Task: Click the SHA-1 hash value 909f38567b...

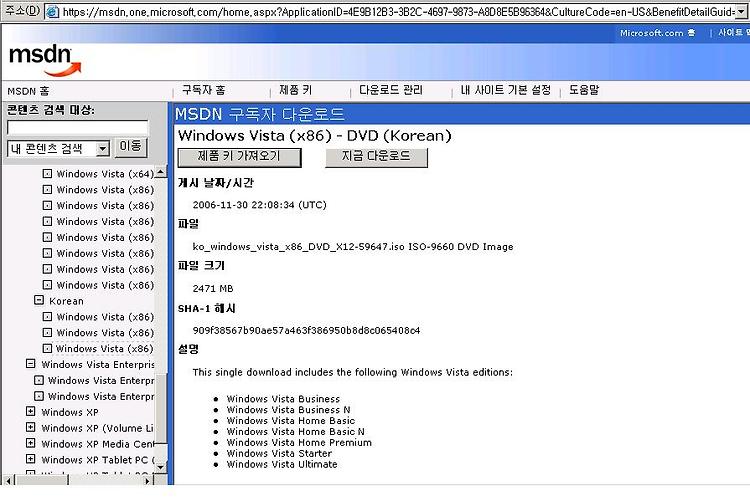Action: click(x=306, y=331)
